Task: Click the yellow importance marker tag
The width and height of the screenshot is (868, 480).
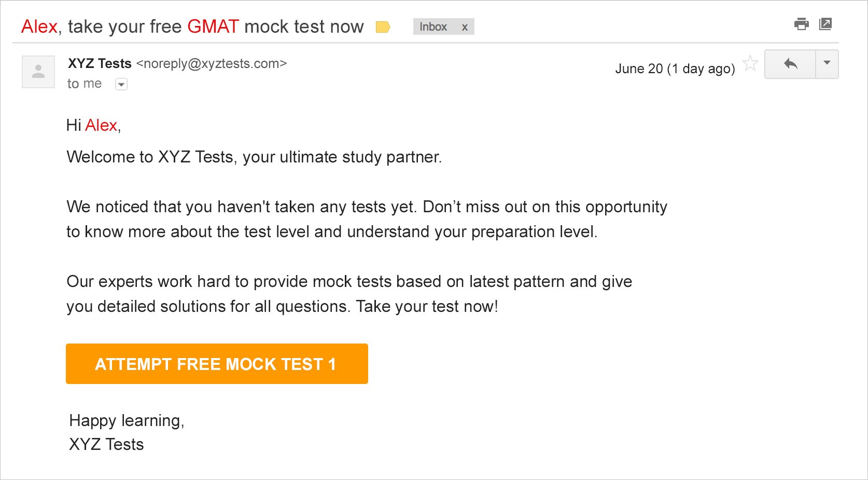Action: point(383,27)
